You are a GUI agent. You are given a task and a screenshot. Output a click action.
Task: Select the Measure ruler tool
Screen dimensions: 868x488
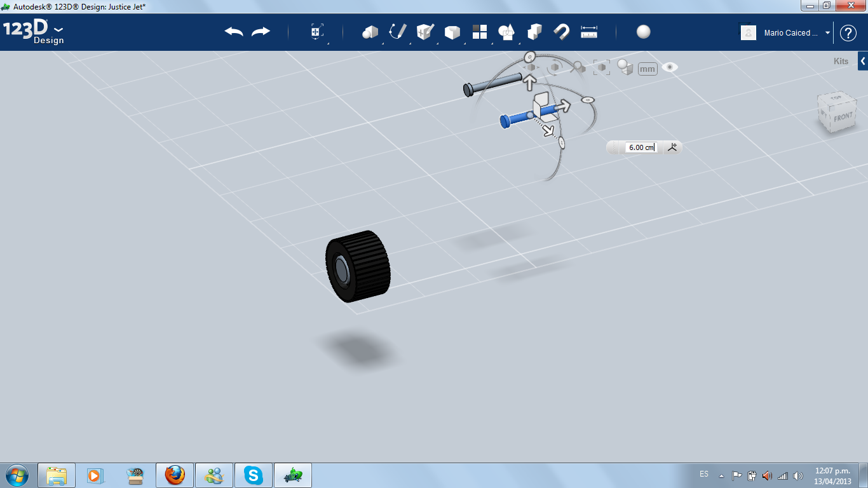point(589,32)
